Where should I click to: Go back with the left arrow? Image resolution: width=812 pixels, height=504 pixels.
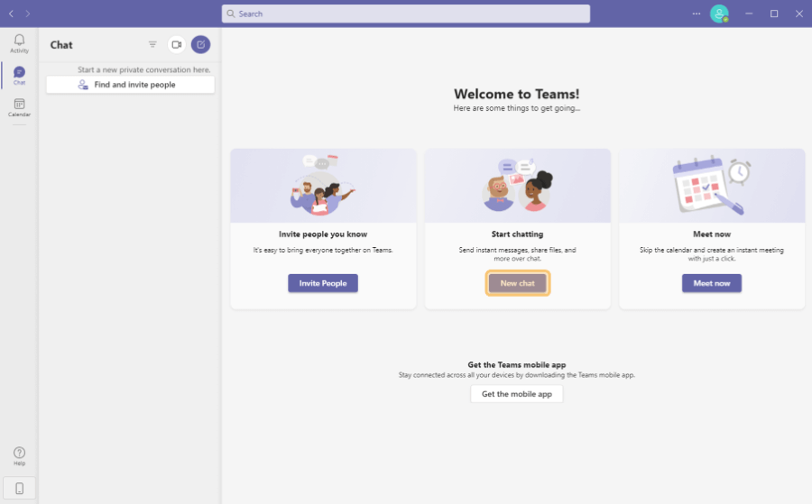point(11,14)
